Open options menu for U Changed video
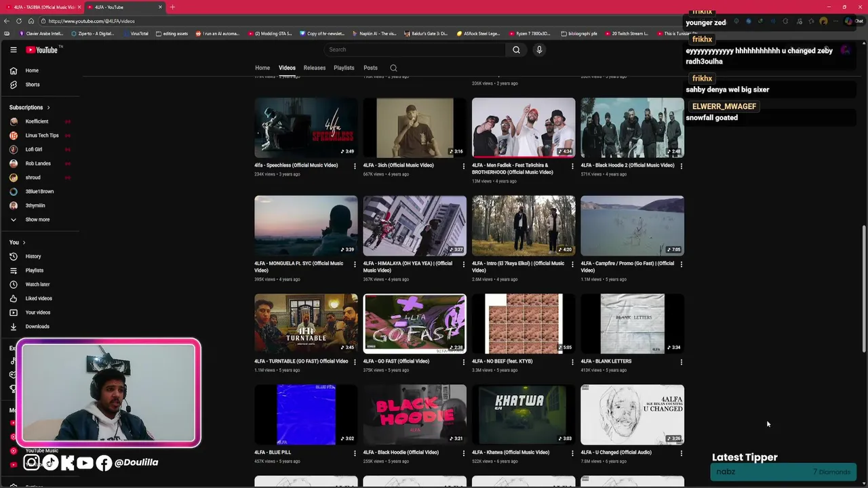The height and width of the screenshot is (488, 868). [681, 453]
